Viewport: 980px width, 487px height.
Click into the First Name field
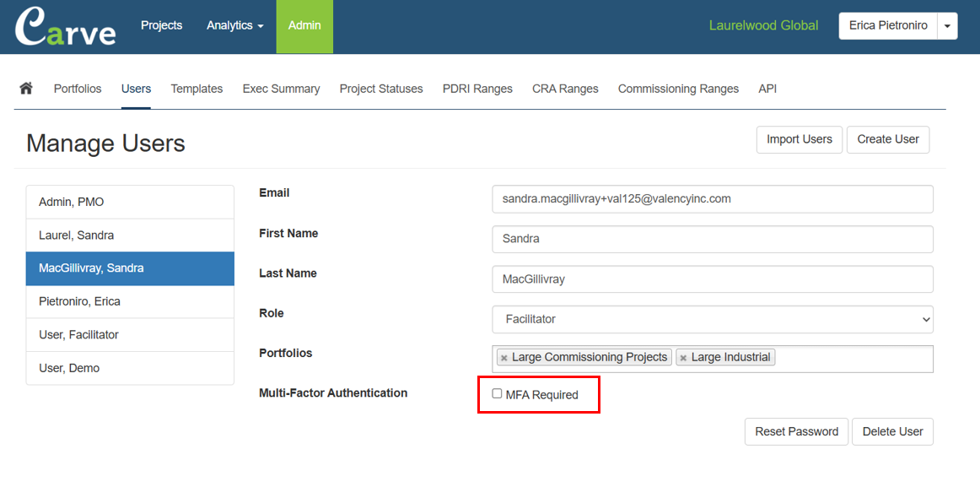tap(713, 240)
